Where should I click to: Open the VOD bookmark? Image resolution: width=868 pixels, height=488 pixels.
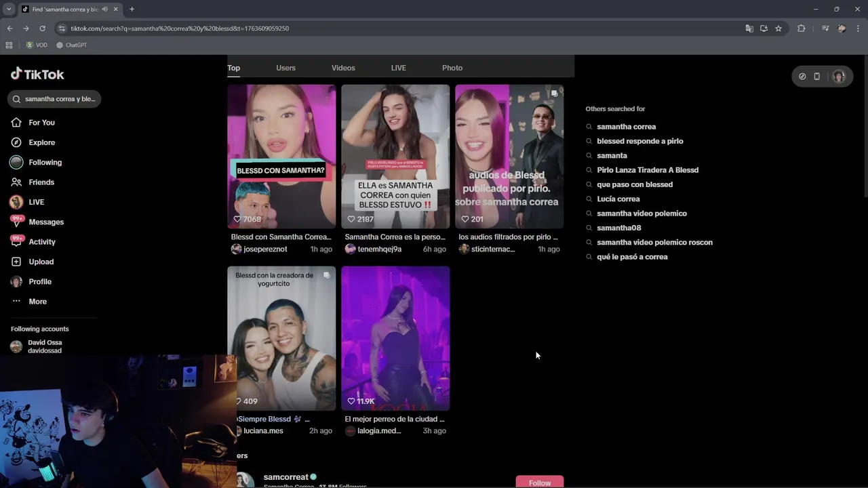tap(37, 45)
